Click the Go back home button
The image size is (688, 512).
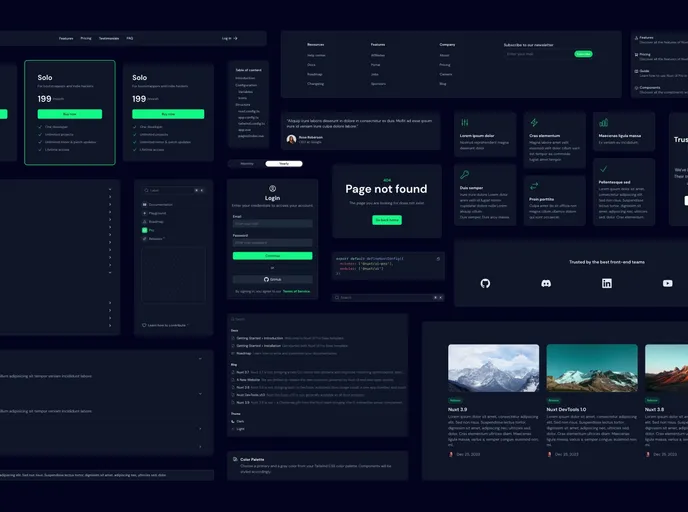[387, 219]
